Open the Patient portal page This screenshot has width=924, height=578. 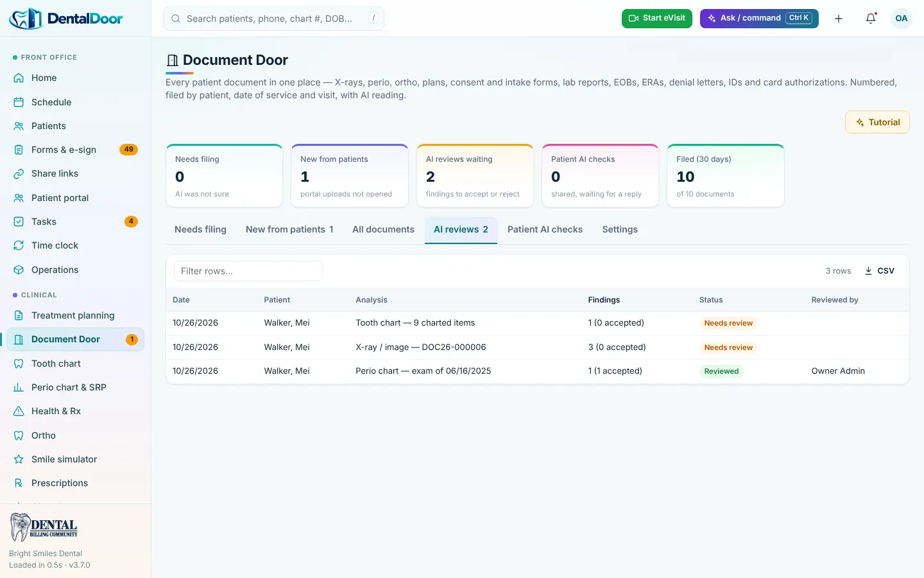coord(75,198)
